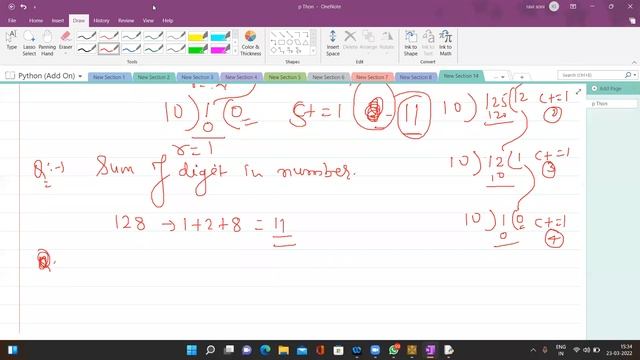This screenshot has height=360, width=640.
Task: Open the user account avatar
Action: [554, 7]
